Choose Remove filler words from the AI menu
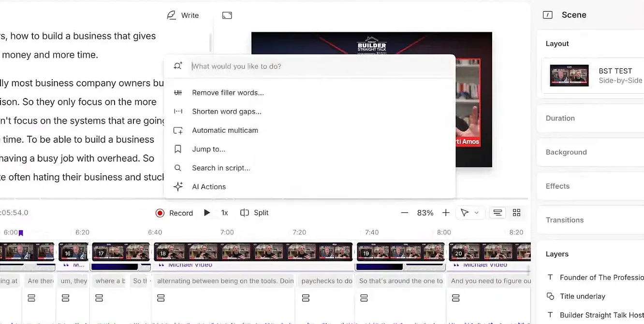644x324 pixels. (x=228, y=92)
